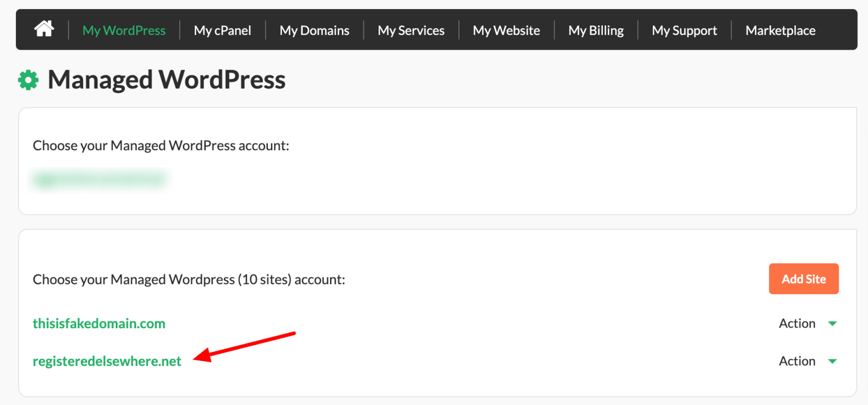Click the orange Add Site button
Image resolution: width=868 pixels, height=405 pixels.
point(804,278)
